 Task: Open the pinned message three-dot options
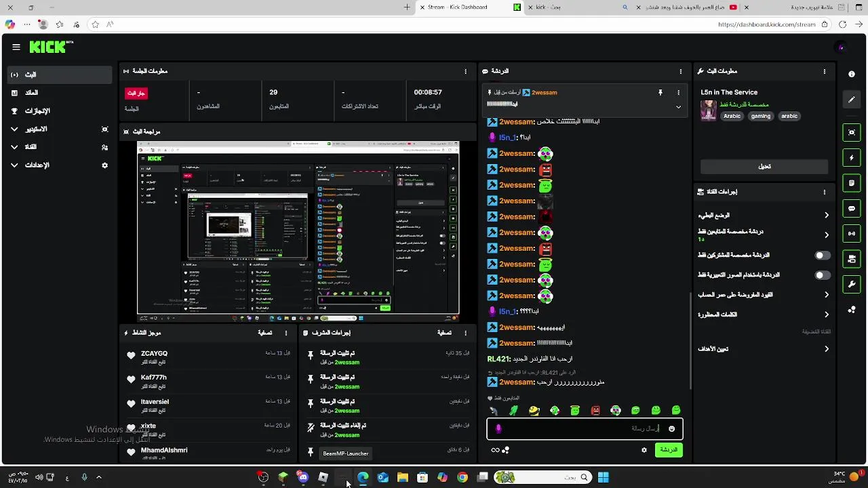pyautogui.click(x=678, y=92)
